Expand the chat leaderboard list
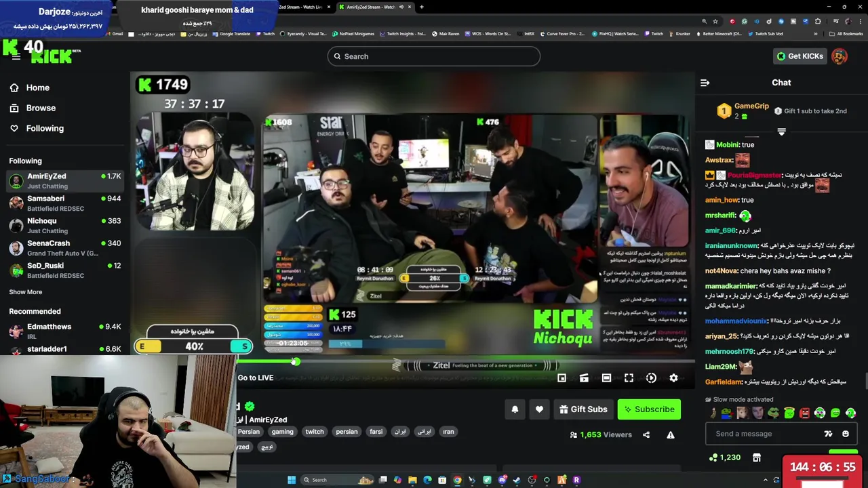 781,131
